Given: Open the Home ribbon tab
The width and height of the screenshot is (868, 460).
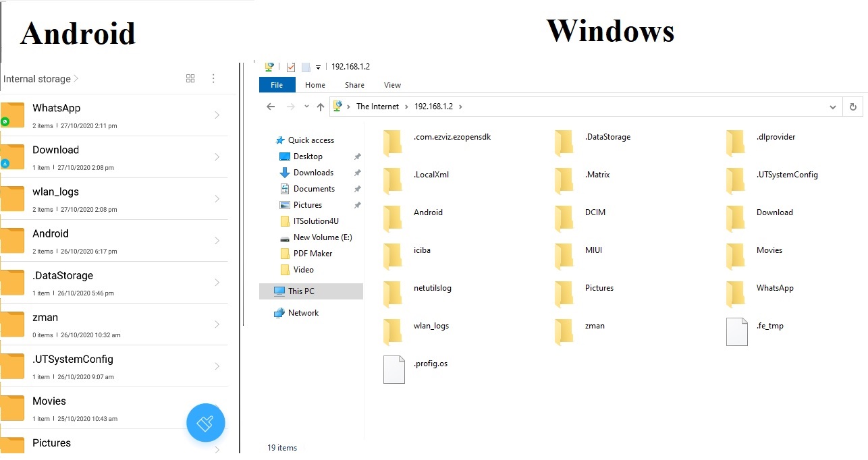Looking at the screenshot, I should (315, 85).
